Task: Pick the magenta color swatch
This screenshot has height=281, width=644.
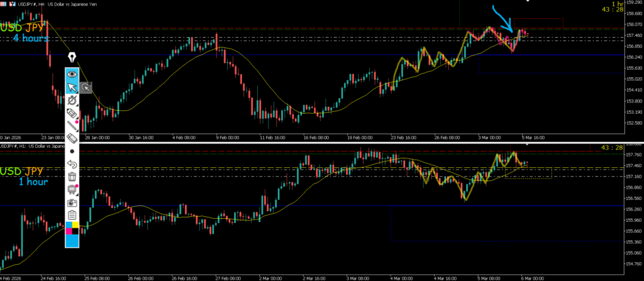Action: coord(69,231)
